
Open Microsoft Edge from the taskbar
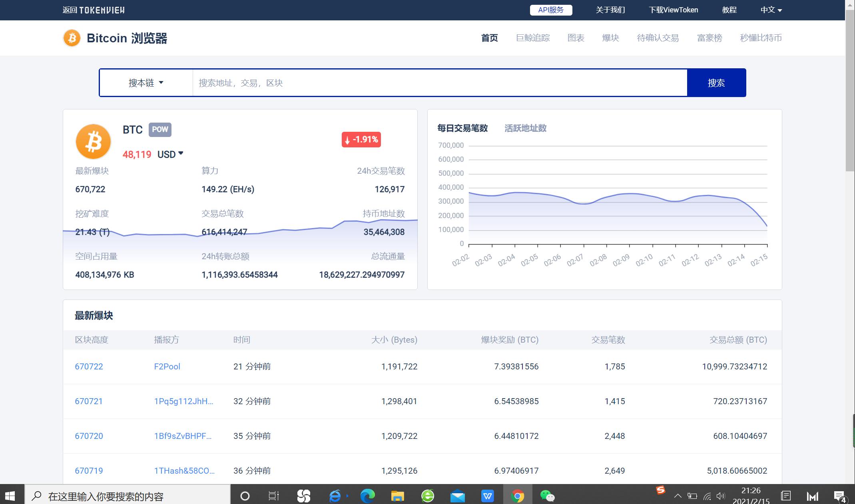click(367, 496)
